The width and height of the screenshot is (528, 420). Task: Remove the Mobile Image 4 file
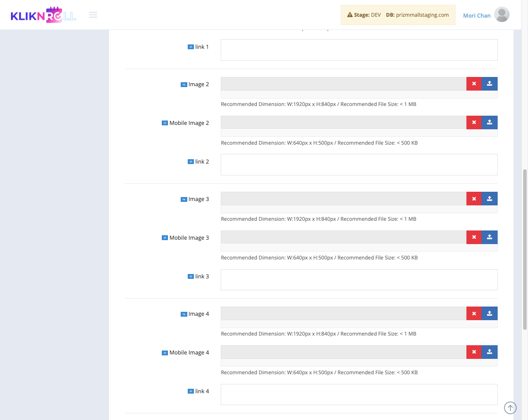[x=474, y=352]
